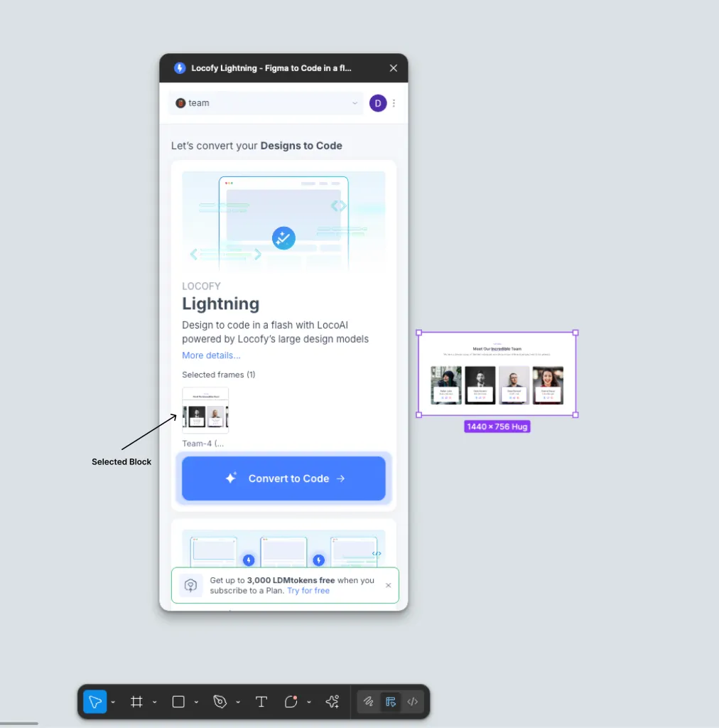This screenshot has height=728, width=719.
Task: Click the Try for free link
Action: coord(308,591)
